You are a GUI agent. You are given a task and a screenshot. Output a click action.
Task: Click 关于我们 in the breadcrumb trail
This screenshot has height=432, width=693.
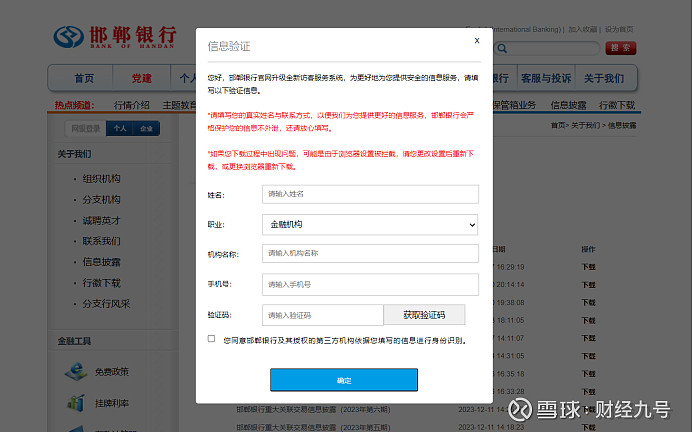coord(585,126)
